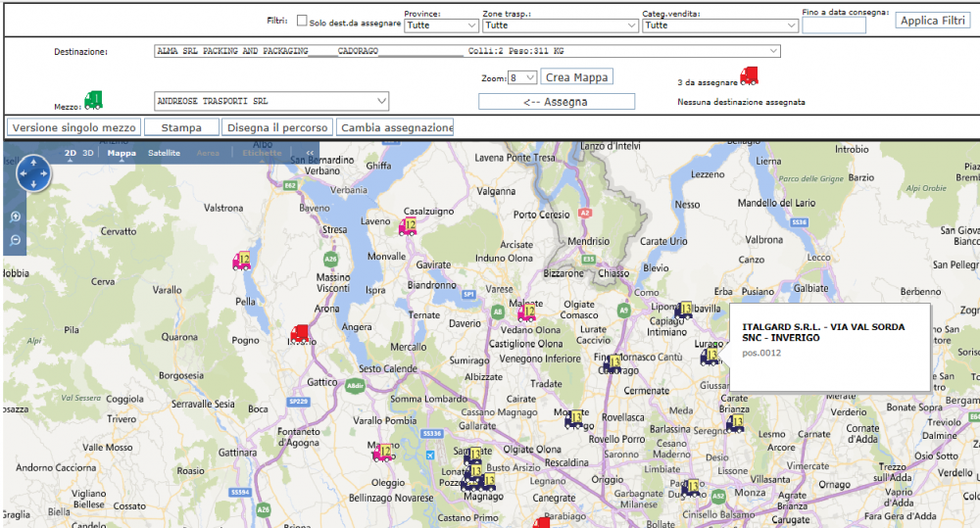This screenshot has height=528, width=980.
Task: Click pos.0012 text in popup
Action: tap(761, 353)
